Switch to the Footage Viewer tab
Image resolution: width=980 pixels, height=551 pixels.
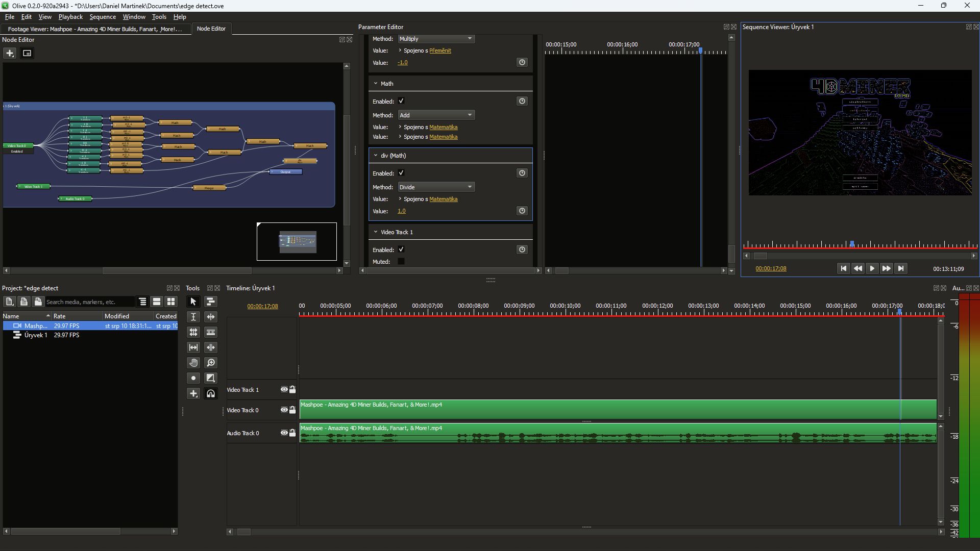95,29
